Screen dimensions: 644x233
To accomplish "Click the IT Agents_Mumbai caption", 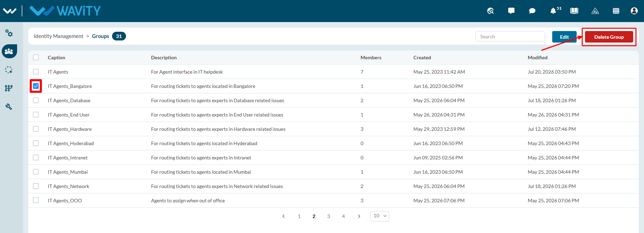I will tap(68, 172).
